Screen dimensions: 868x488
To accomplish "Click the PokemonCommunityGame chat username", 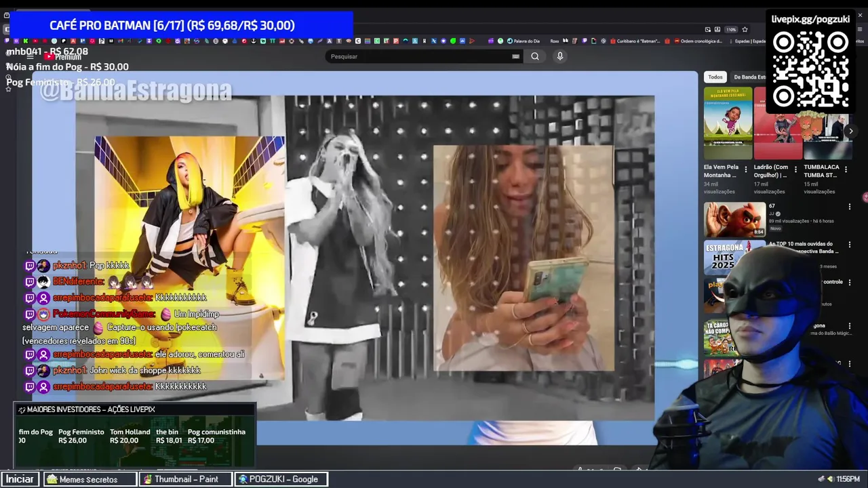I will (x=104, y=314).
